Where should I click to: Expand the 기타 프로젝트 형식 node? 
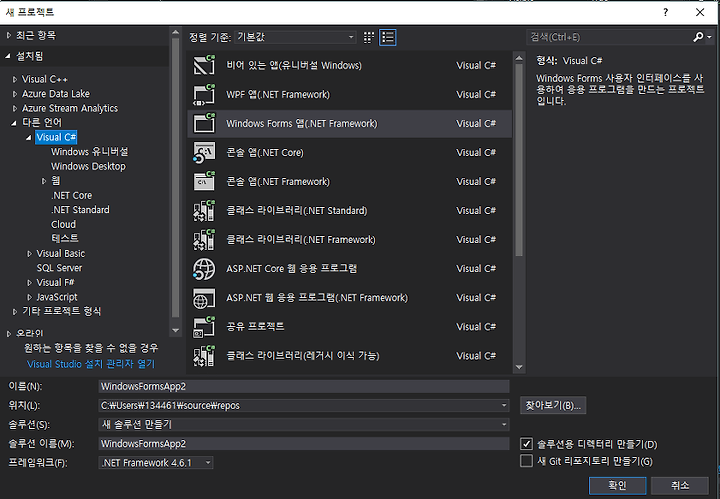pyautogui.click(x=15, y=311)
